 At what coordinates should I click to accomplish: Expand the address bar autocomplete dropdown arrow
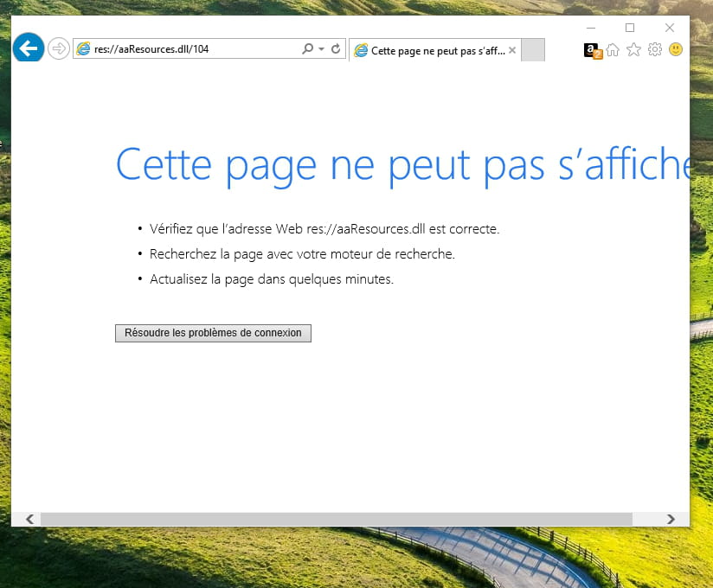point(321,49)
